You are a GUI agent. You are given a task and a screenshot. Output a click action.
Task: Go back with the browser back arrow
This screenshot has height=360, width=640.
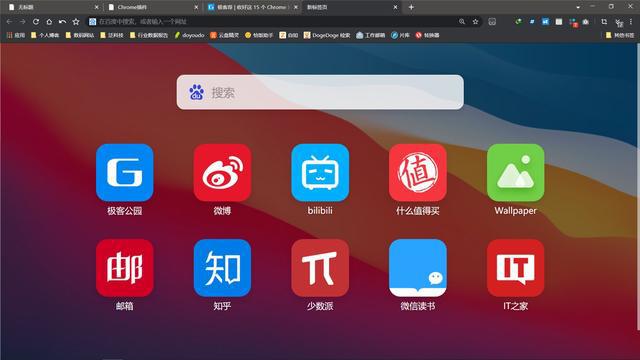(9, 22)
